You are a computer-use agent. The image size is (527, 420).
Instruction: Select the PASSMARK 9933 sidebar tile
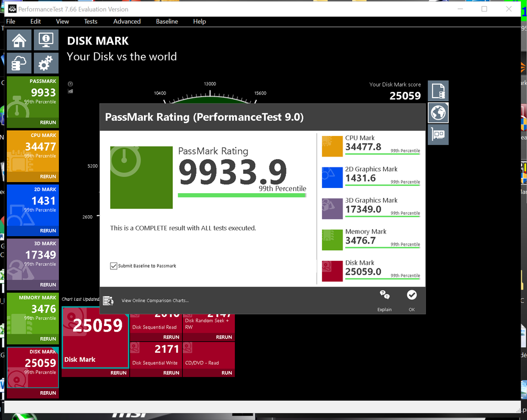(33, 97)
